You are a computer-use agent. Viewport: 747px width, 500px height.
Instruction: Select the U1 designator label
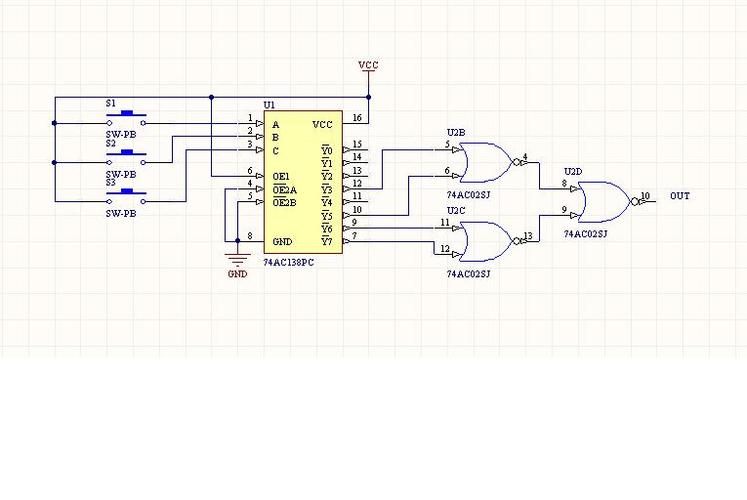tap(268, 105)
